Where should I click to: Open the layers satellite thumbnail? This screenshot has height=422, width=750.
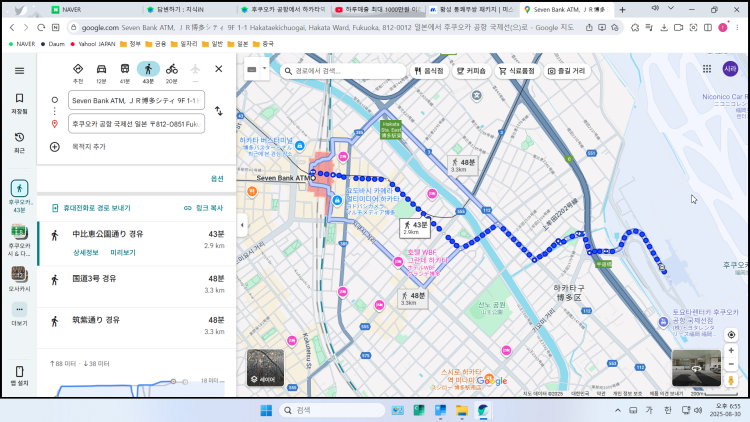pos(265,367)
